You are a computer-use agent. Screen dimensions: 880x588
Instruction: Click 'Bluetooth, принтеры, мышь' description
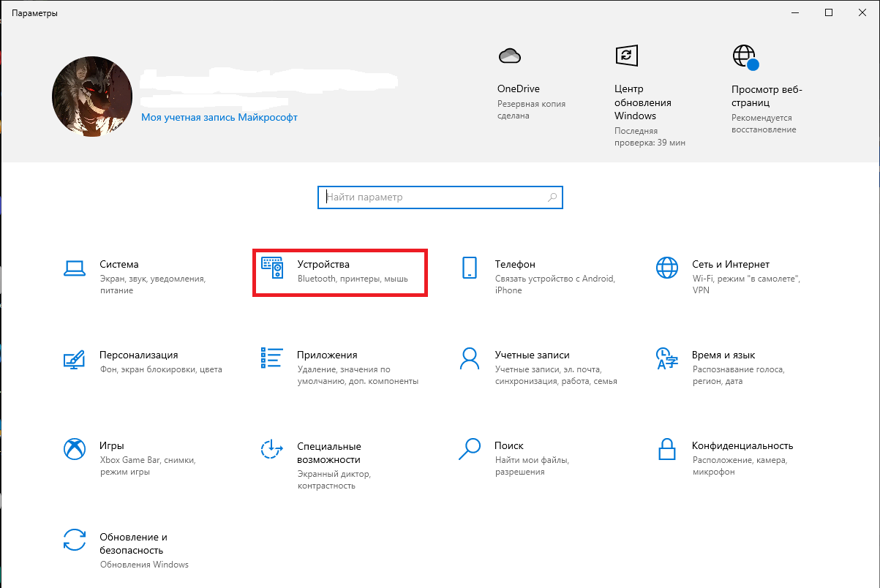[353, 279]
